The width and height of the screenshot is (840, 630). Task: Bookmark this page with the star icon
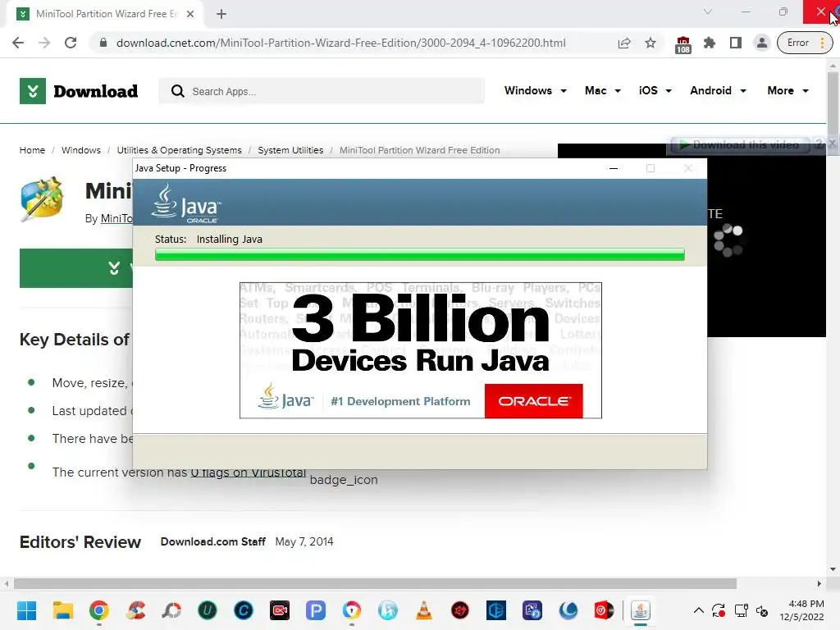pos(651,43)
